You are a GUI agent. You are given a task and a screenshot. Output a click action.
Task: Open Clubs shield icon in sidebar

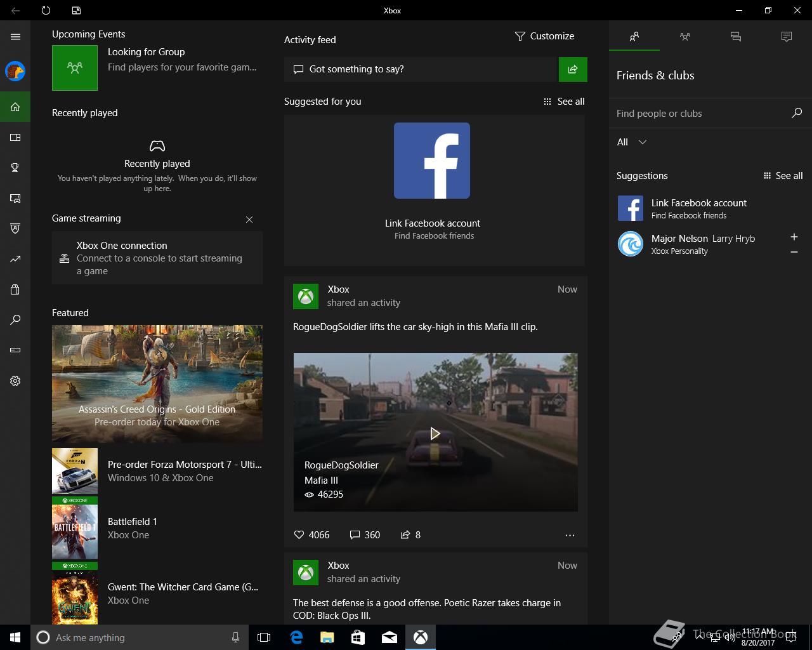click(x=15, y=229)
